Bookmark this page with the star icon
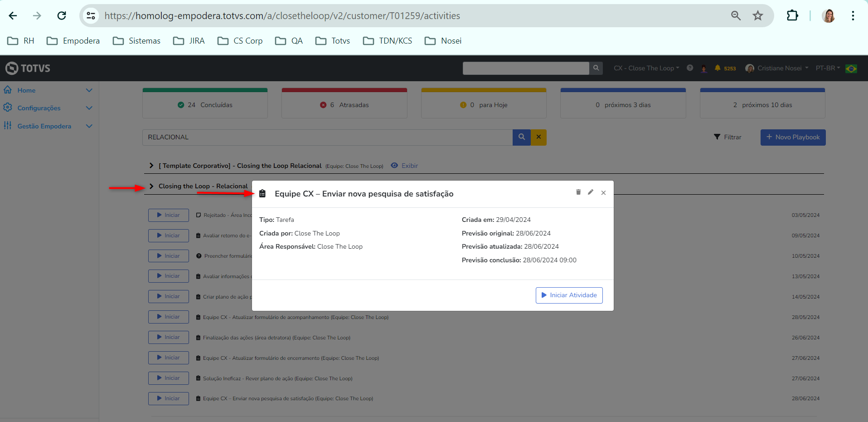This screenshot has height=422, width=868. 758,16
